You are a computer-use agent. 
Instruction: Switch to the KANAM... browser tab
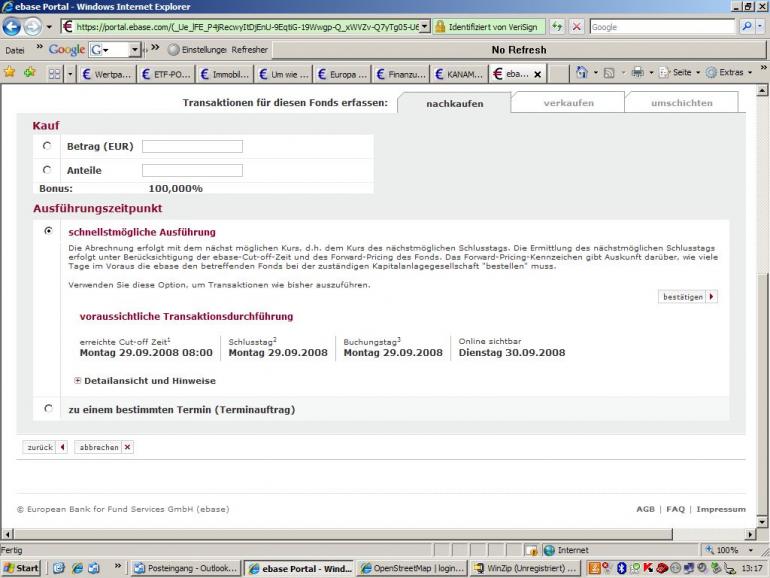(x=459, y=74)
